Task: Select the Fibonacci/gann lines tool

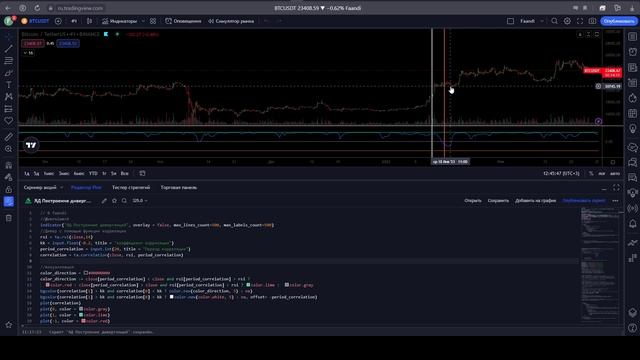Action: pyautogui.click(x=9, y=60)
